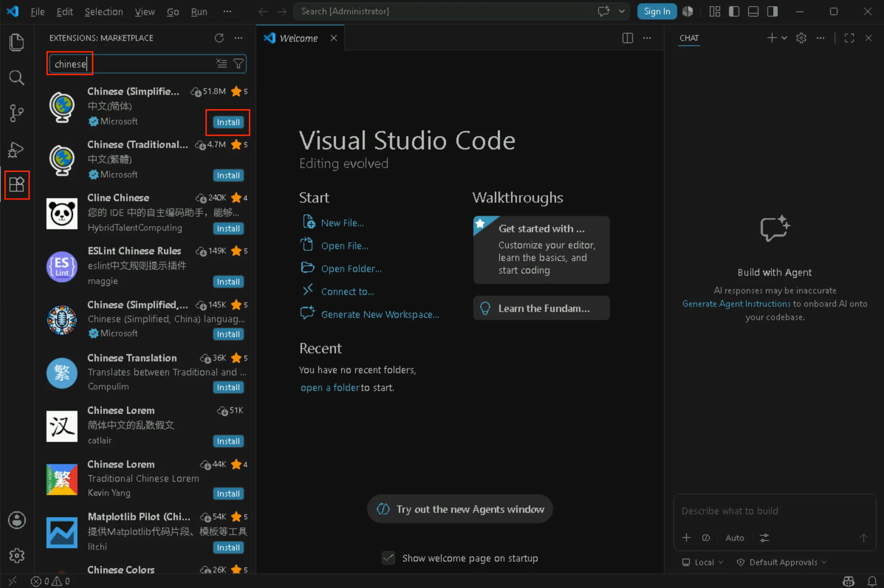Open the Run menu
The width and height of the screenshot is (884, 588).
point(199,11)
